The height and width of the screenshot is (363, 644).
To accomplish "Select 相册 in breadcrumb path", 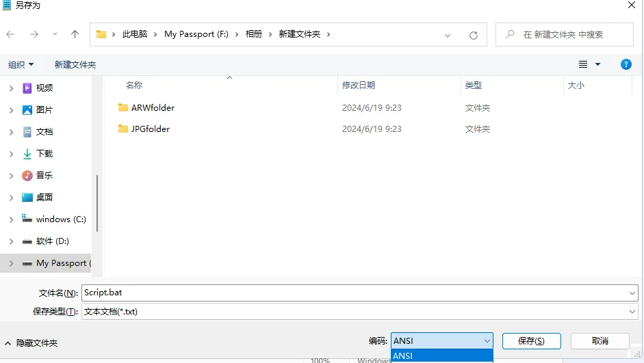I will coord(253,34).
